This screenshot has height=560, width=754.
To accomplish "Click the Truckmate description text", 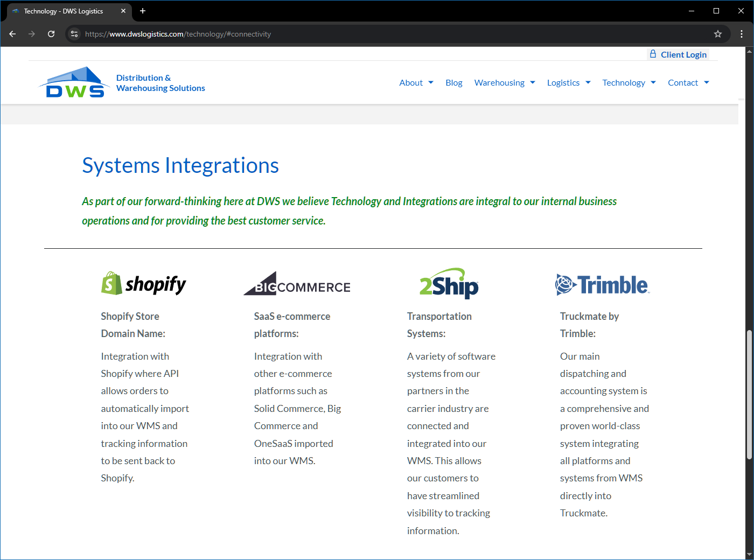I will 604,435.
